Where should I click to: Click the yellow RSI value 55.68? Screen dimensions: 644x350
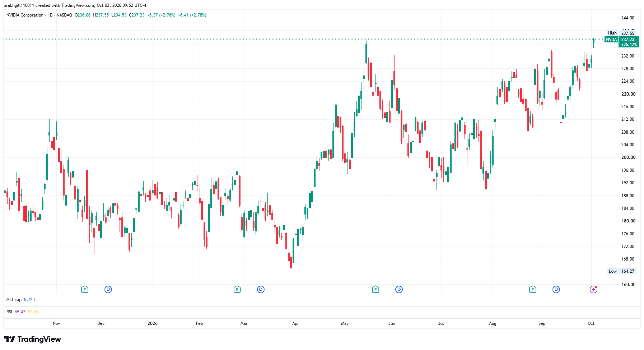click(x=33, y=312)
